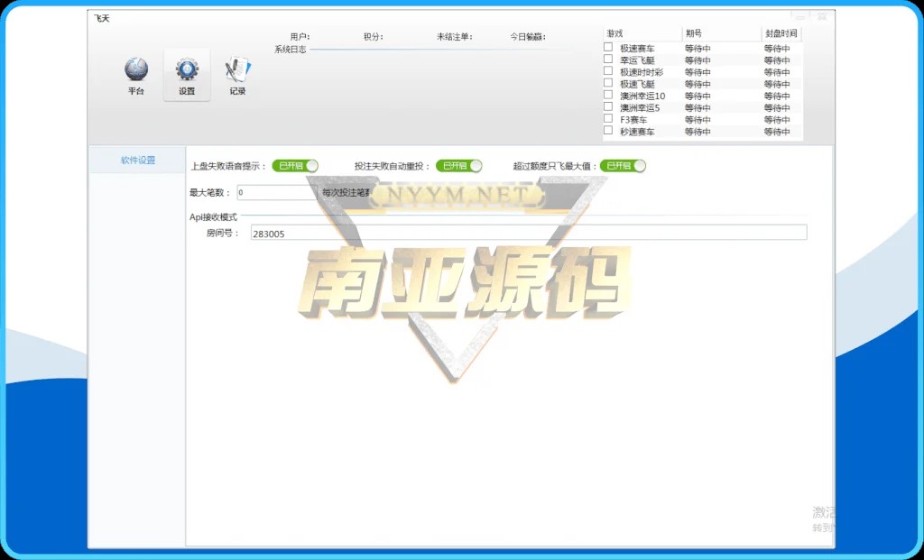Viewport: 924px width, 560px height.
Task: Enable the 澳洲幸运5 checkbox
Action: pos(608,106)
